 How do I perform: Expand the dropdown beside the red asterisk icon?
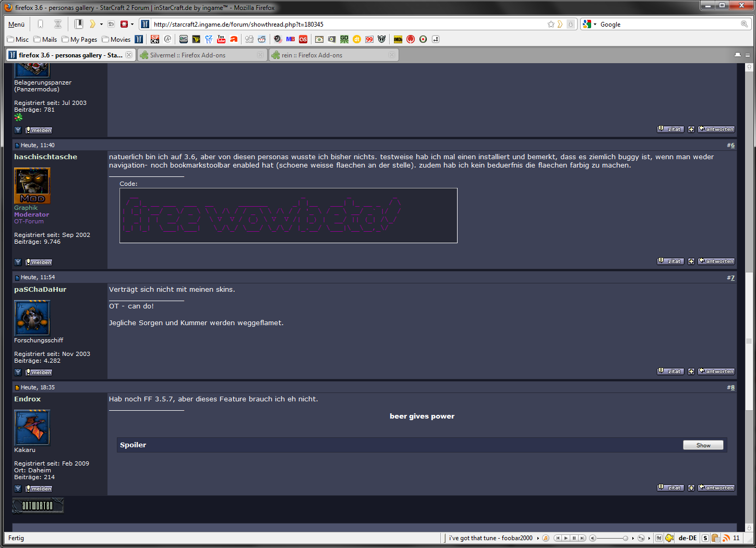(x=132, y=24)
